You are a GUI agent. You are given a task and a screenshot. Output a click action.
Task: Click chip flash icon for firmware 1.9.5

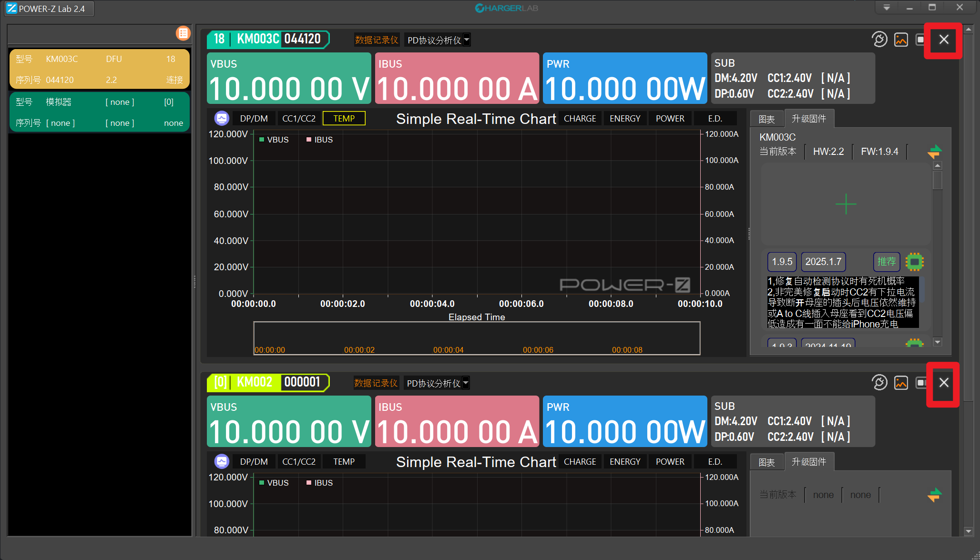[x=914, y=262]
